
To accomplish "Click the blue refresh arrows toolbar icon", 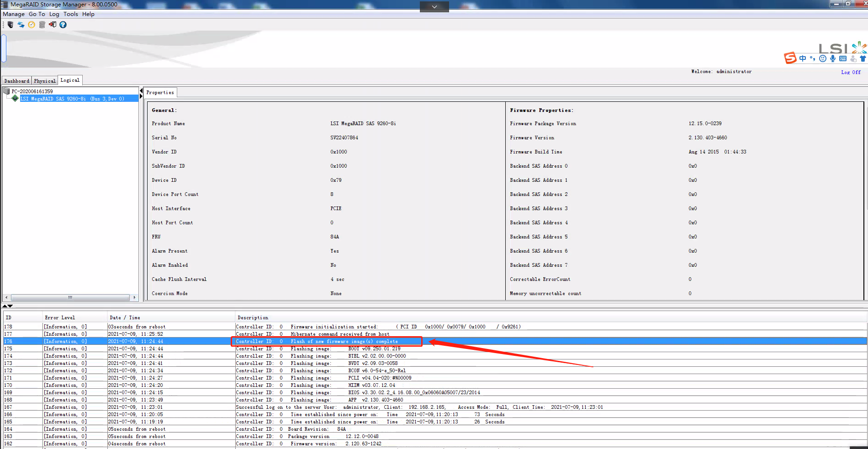I will click(x=21, y=25).
